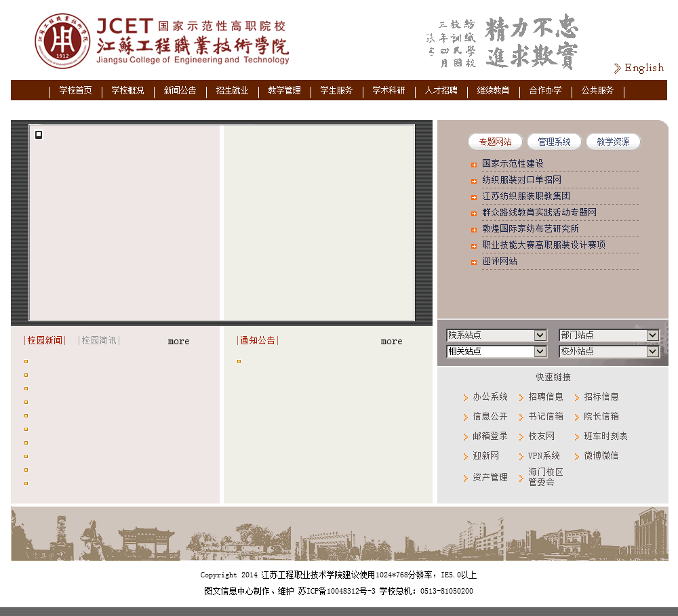Open 办公系统 quick link
Screen dimensions: 678x616
(x=490, y=397)
